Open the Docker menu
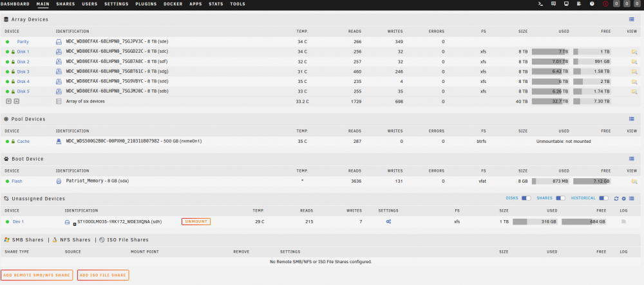Viewport: 644px width, 285px height. point(173,4)
